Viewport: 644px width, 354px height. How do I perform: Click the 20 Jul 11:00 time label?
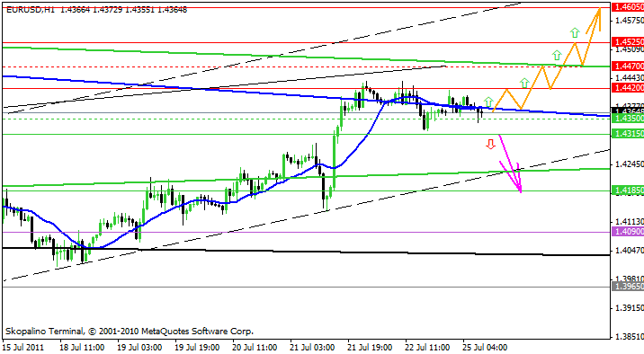255,348
